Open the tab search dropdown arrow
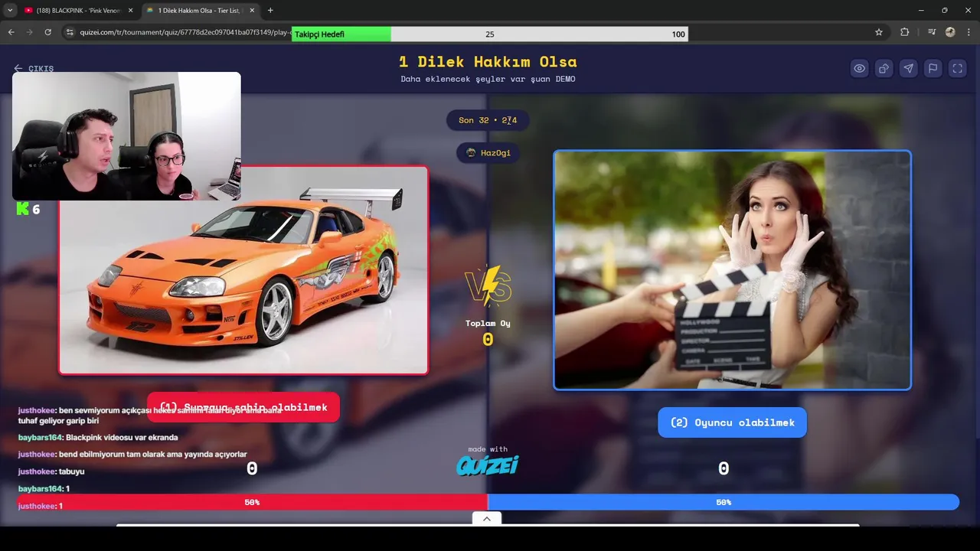 click(x=9, y=11)
